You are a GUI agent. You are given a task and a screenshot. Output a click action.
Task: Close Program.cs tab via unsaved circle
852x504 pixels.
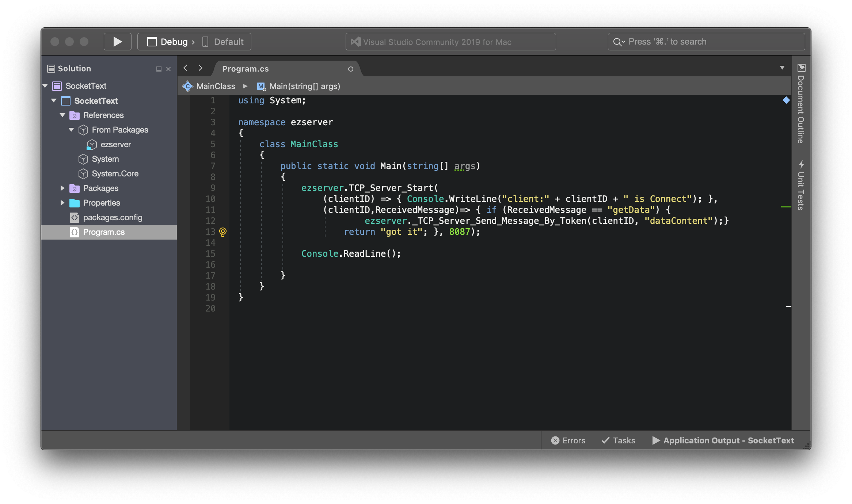[x=351, y=69]
